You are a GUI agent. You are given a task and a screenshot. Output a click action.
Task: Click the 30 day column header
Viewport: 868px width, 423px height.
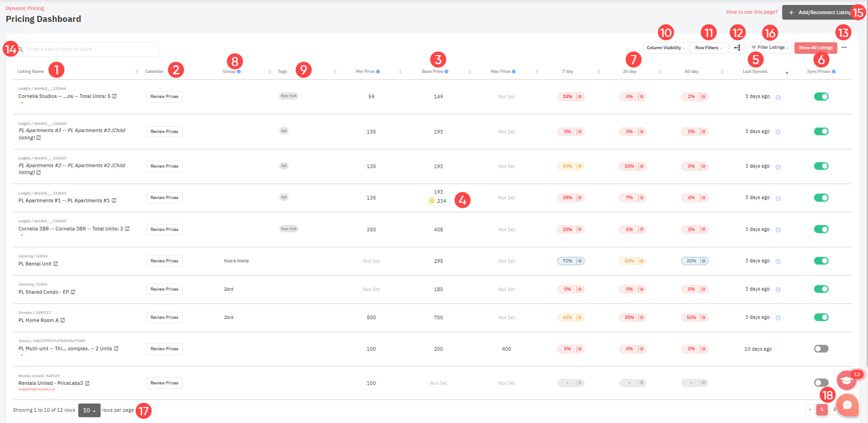pyautogui.click(x=630, y=72)
